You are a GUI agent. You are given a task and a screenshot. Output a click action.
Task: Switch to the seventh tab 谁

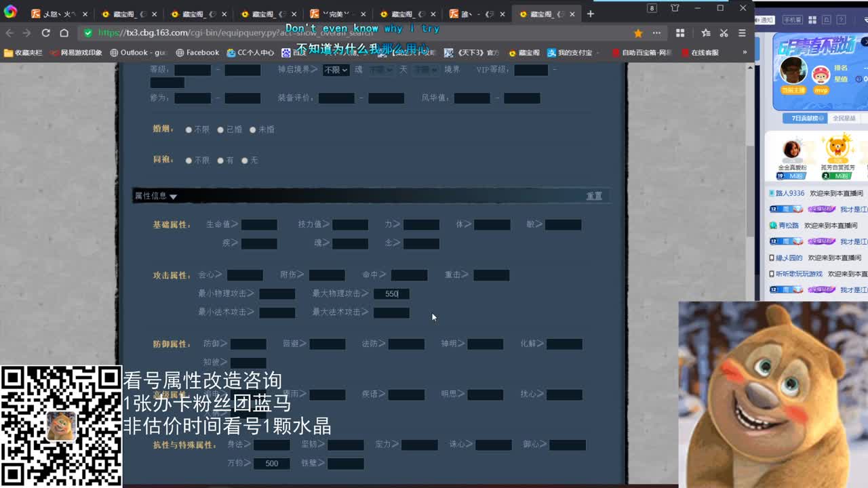tap(477, 14)
